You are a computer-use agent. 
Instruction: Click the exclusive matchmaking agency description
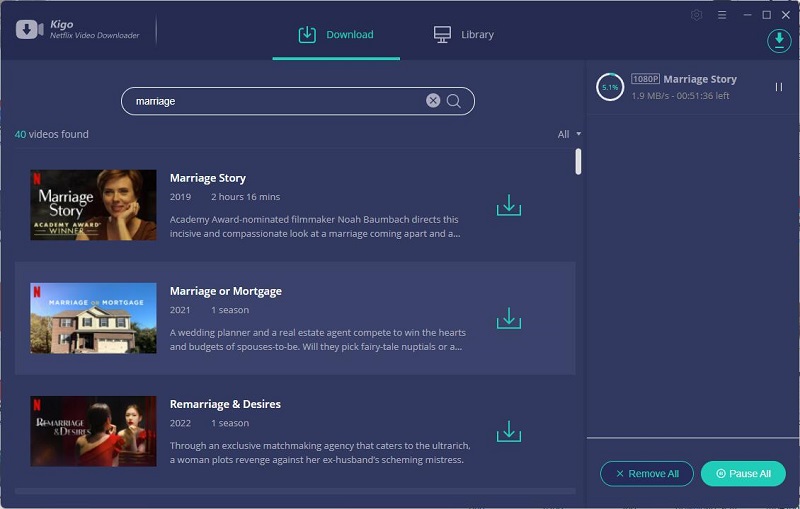point(320,453)
